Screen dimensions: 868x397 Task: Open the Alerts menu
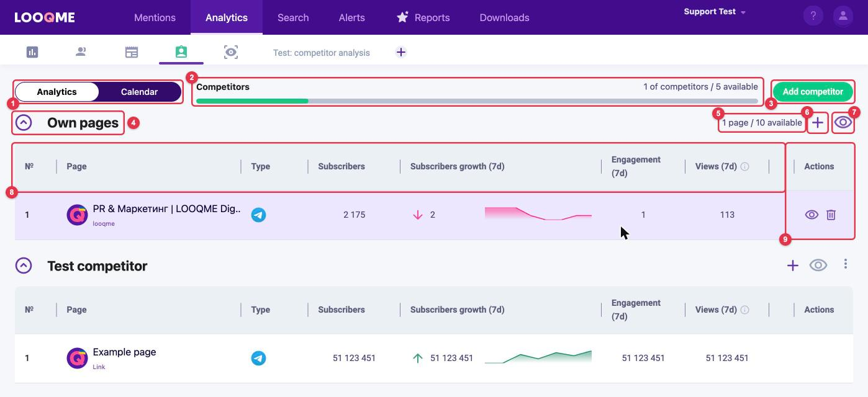coord(351,17)
